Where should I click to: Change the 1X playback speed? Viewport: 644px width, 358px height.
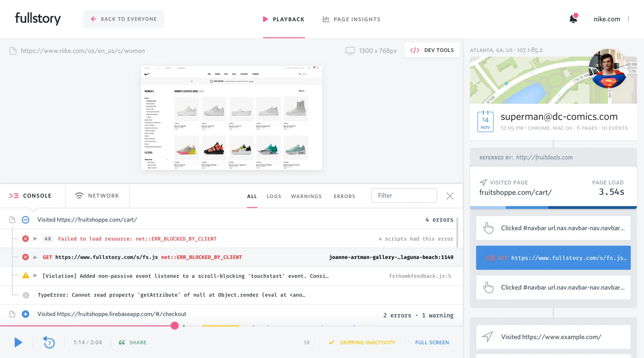click(x=307, y=343)
